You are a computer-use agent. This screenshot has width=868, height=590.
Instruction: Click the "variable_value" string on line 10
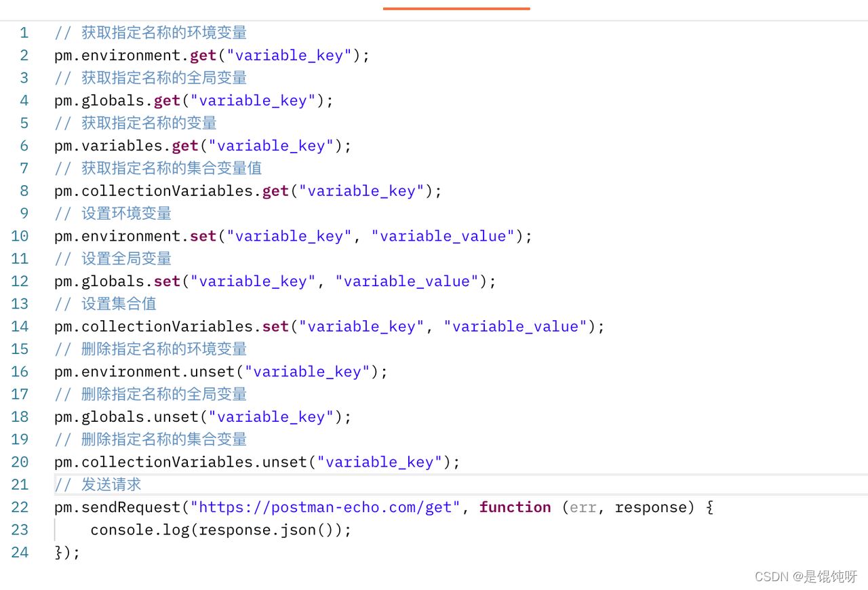[x=443, y=236]
